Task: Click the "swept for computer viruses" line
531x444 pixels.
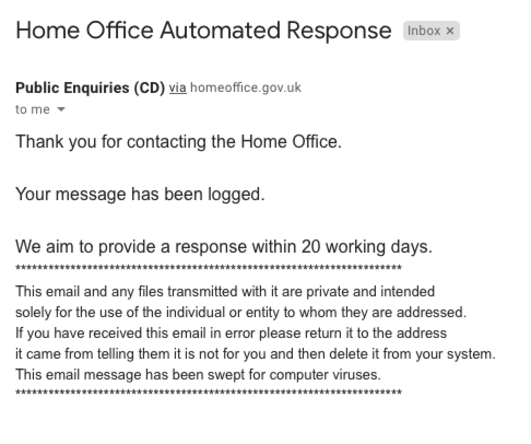Action: (x=198, y=375)
